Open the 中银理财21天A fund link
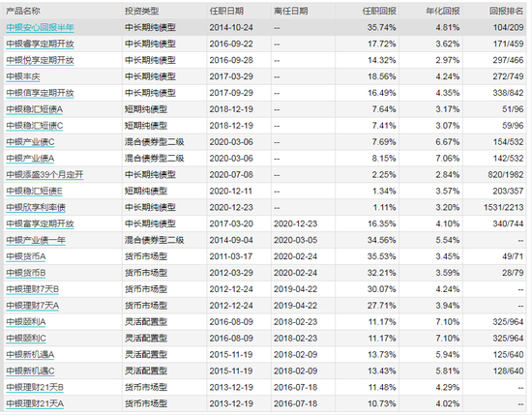The image size is (532, 415). tap(35, 403)
